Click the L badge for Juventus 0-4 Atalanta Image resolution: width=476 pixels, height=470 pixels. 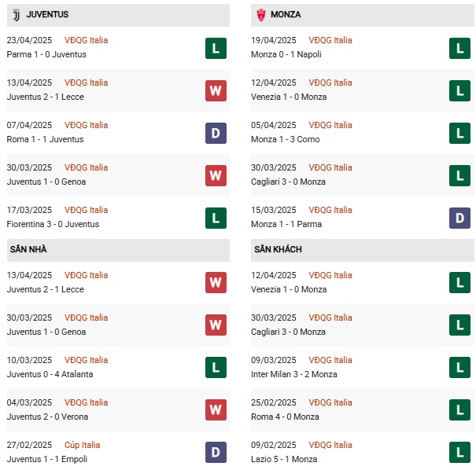[216, 368]
